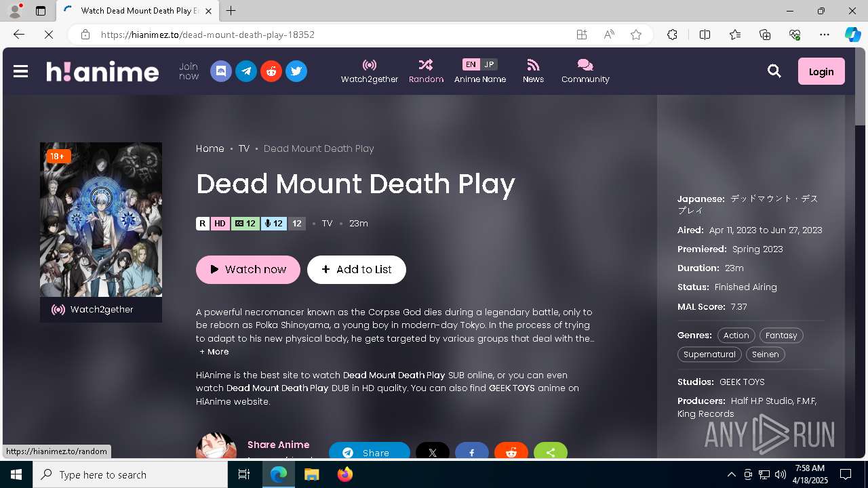The width and height of the screenshot is (868, 488).
Task: Click the Login button
Action: click(x=821, y=71)
